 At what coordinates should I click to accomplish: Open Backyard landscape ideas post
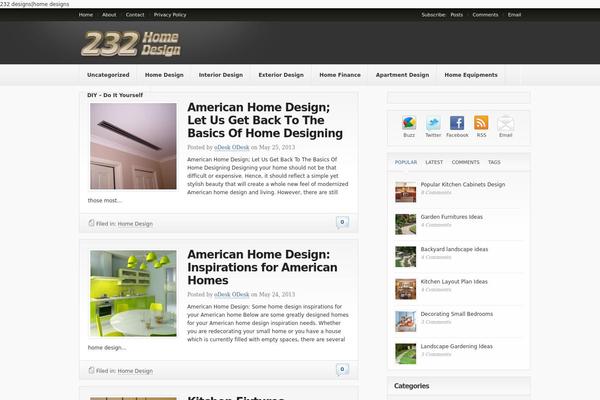[454, 249]
